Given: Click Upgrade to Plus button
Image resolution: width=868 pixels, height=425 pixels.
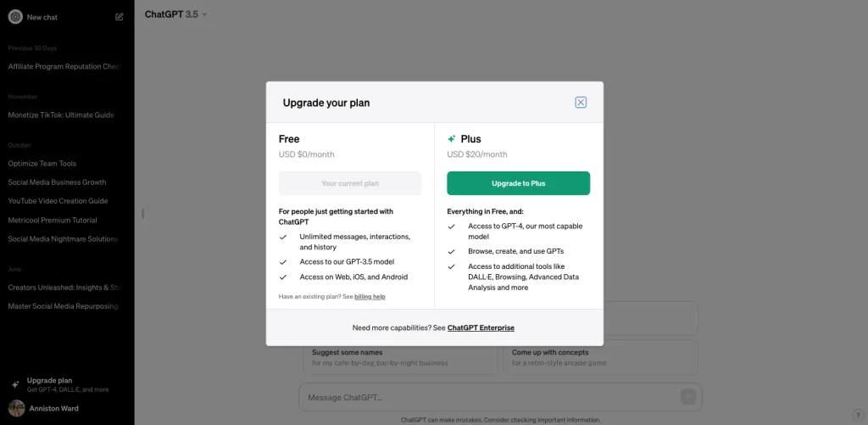Looking at the screenshot, I should pos(518,183).
